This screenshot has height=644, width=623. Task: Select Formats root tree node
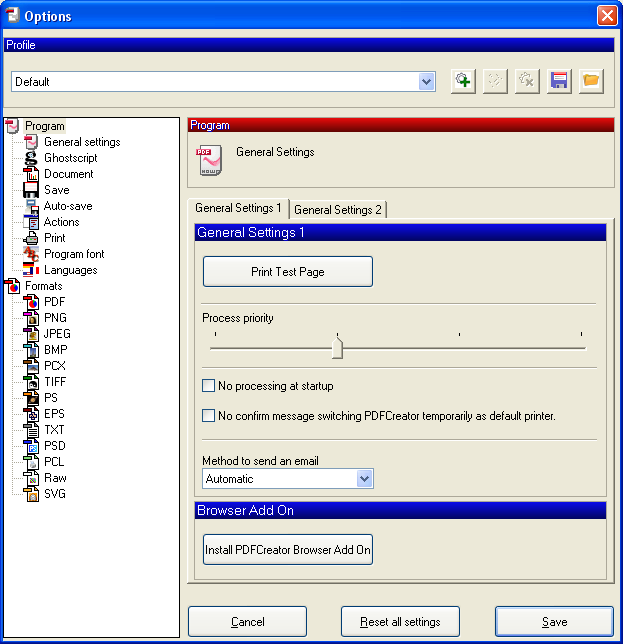pos(44,286)
